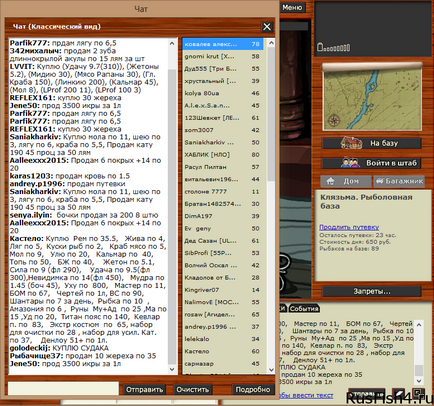
Task: Click the Продлить путевку link
Action: (x=349, y=227)
